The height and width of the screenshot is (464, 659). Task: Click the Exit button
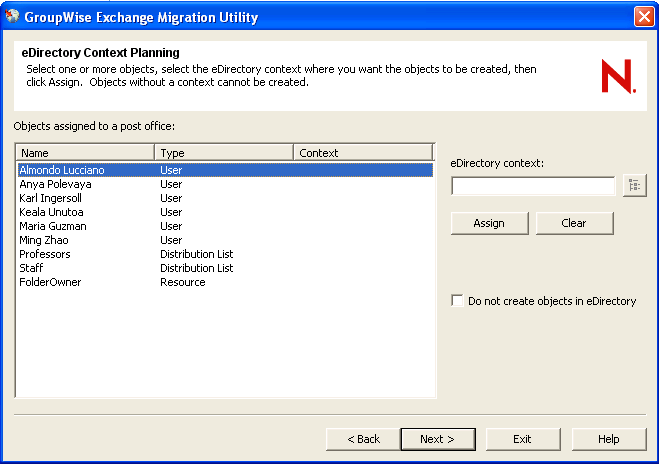point(523,439)
